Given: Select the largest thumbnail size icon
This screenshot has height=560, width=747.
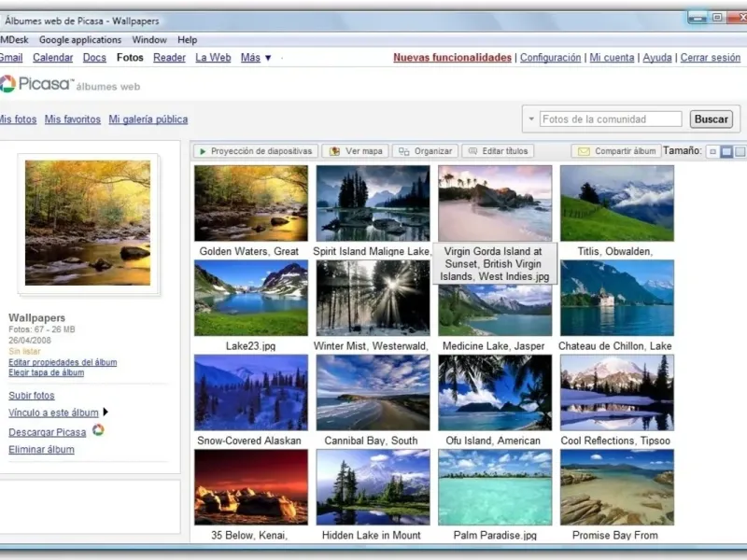Looking at the screenshot, I should (740, 151).
